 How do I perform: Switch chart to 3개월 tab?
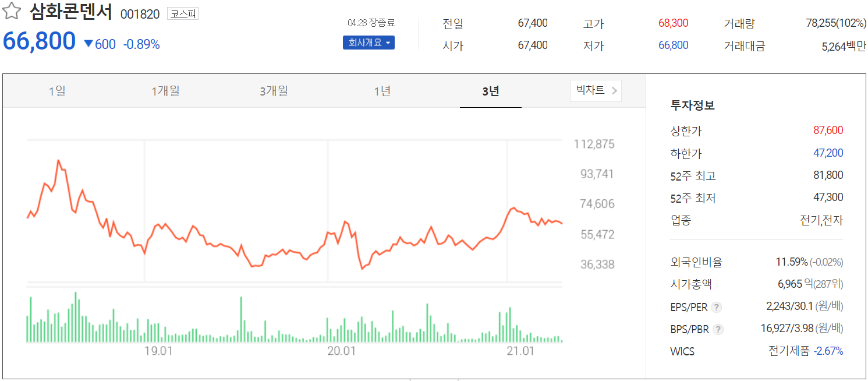[x=274, y=91]
